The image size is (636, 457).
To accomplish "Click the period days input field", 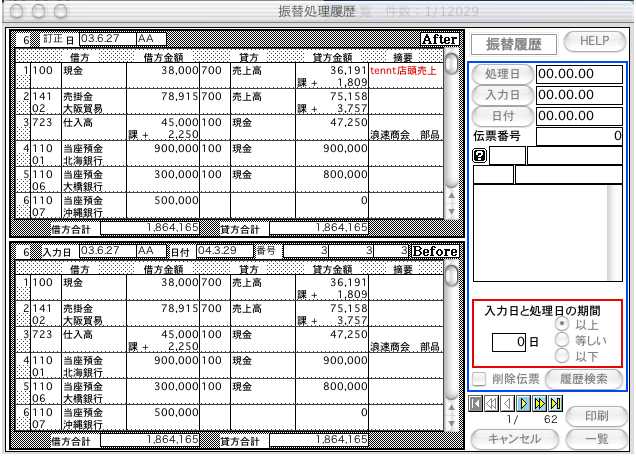I will pyautogui.click(x=510, y=342).
